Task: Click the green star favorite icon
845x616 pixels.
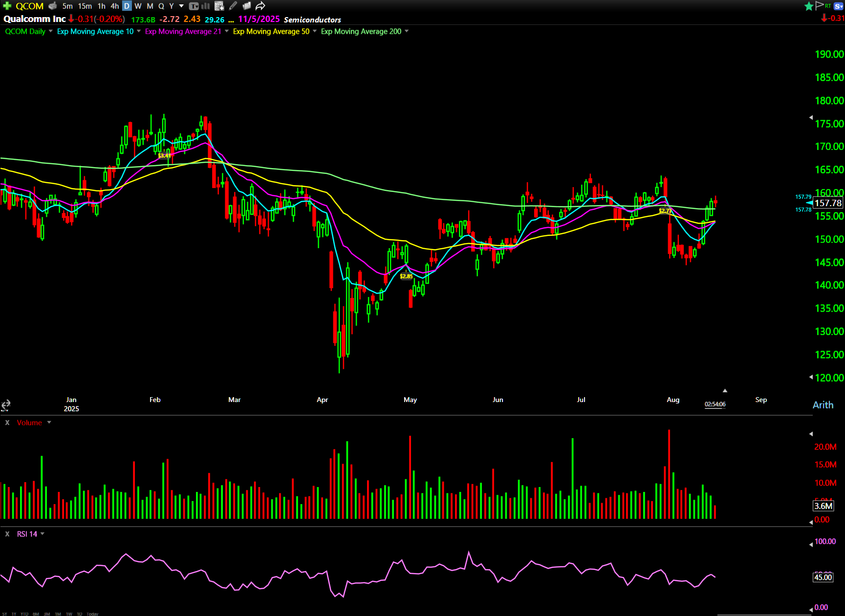Action: 809,6
